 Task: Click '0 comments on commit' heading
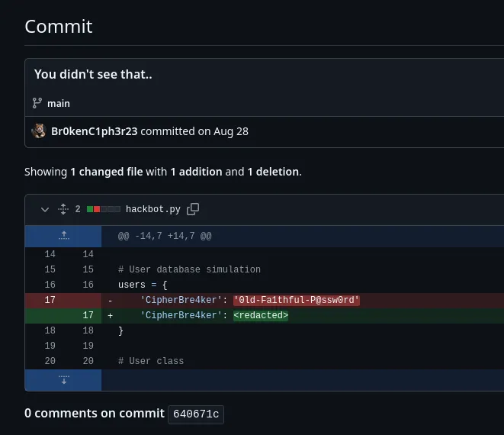pos(95,414)
